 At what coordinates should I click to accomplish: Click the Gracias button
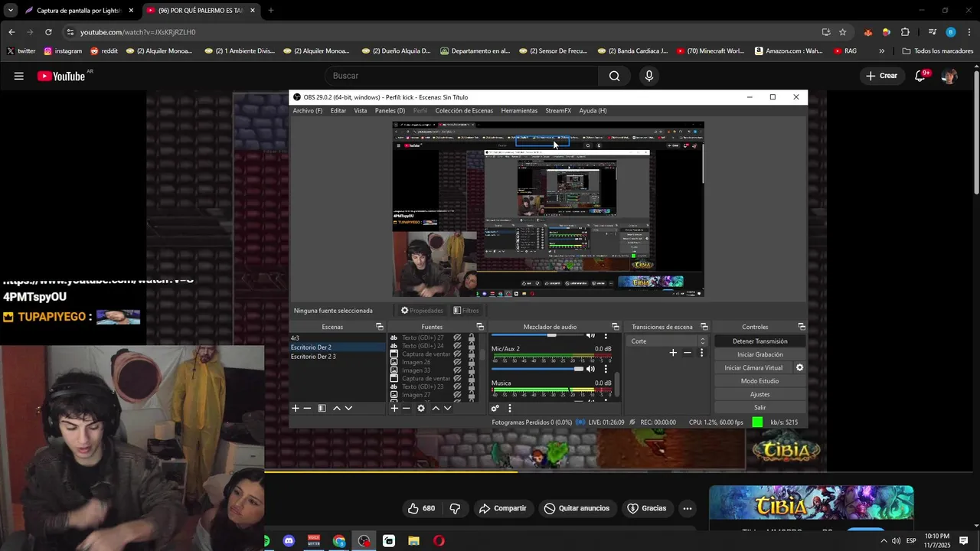click(x=647, y=508)
